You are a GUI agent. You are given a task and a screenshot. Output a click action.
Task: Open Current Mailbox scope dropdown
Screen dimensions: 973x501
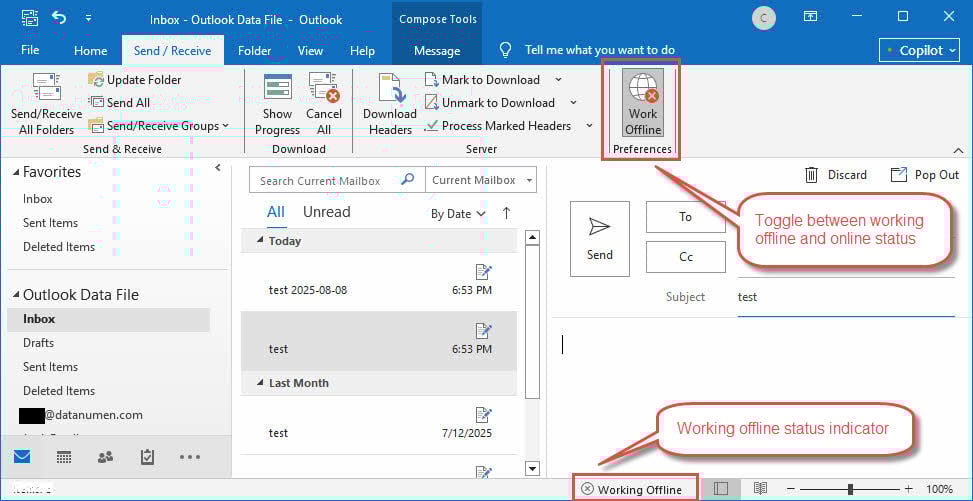480,180
